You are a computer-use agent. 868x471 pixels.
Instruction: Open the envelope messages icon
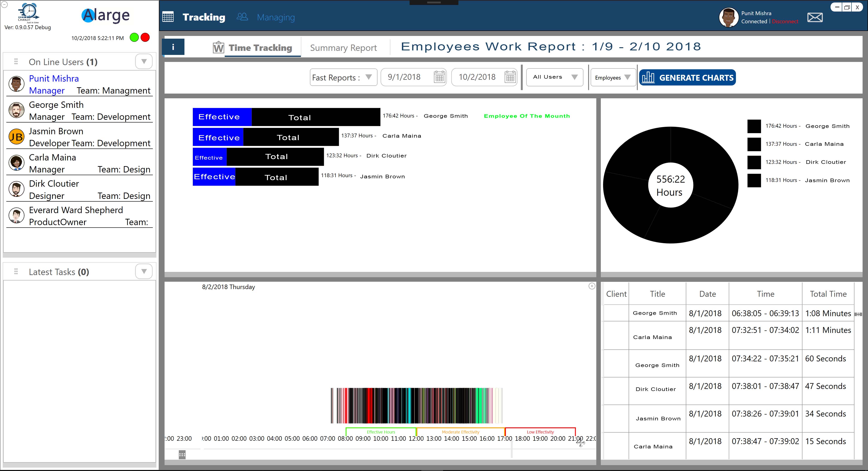(x=815, y=18)
